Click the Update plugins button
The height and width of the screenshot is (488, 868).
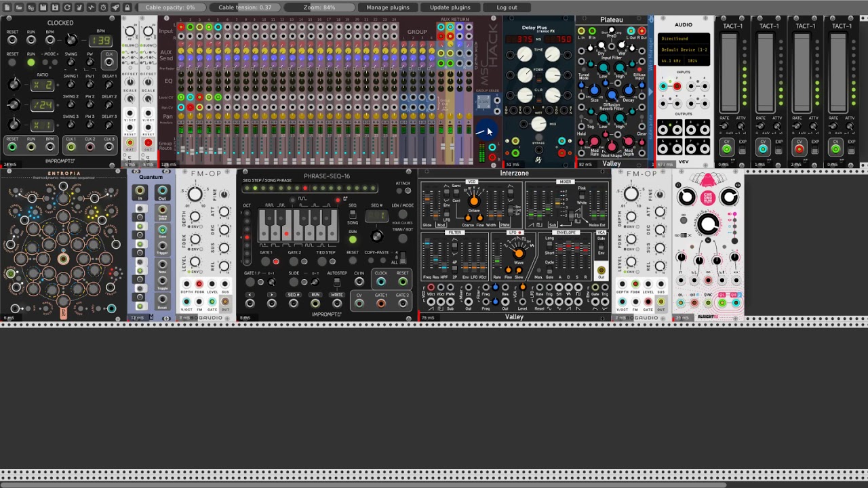pos(450,7)
